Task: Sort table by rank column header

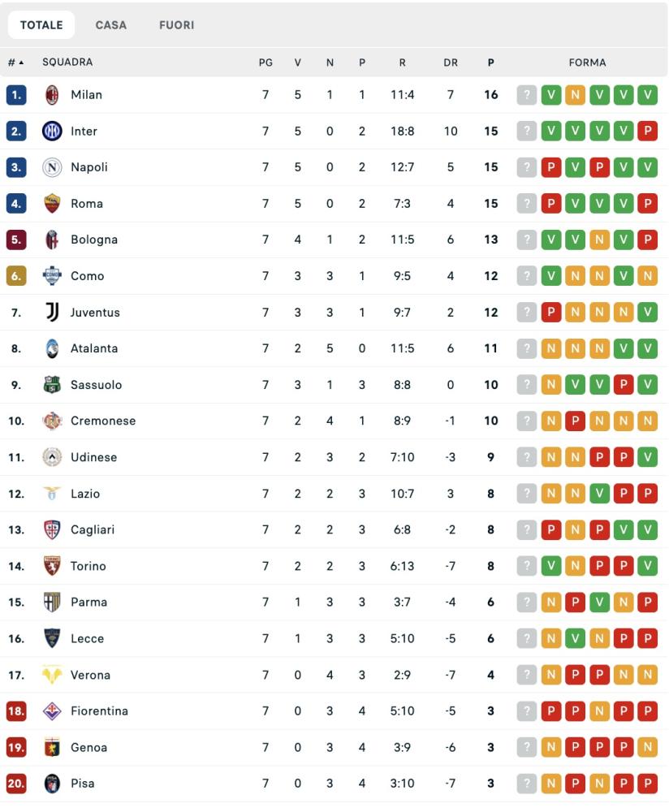Action: [15, 63]
